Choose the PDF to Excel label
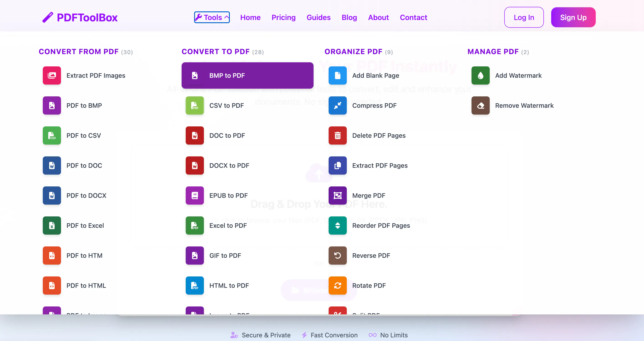Viewport: 644px width, 341px height. (x=85, y=225)
